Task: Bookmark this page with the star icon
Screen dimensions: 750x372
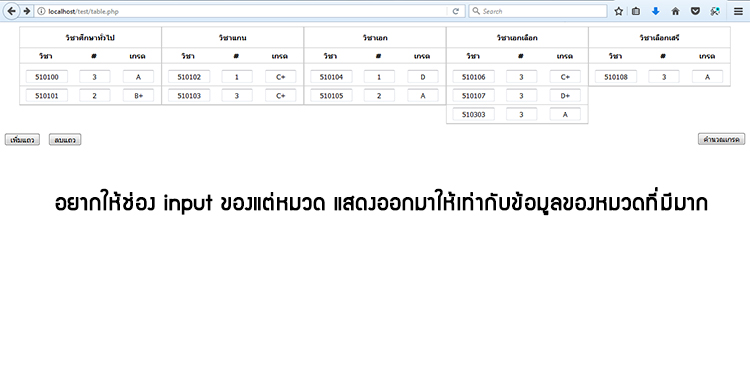Action: (618, 11)
